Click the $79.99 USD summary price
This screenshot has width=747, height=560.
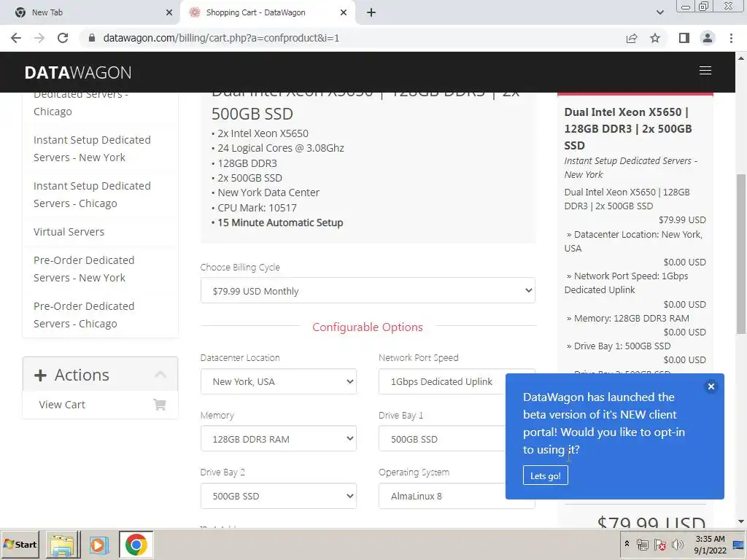point(682,220)
